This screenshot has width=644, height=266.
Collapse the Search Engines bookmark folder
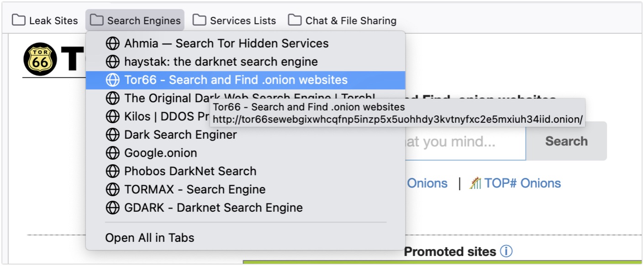(135, 21)
